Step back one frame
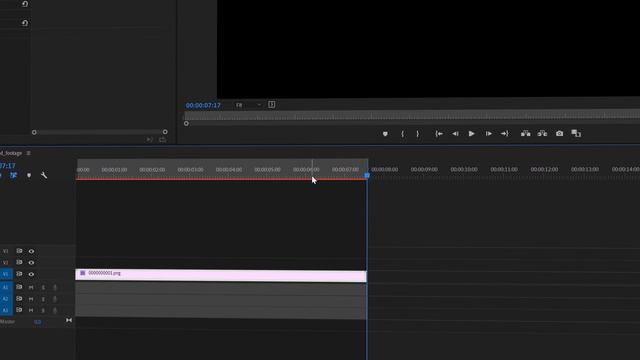This screenshot has height=360, width=640. (455, 134)
